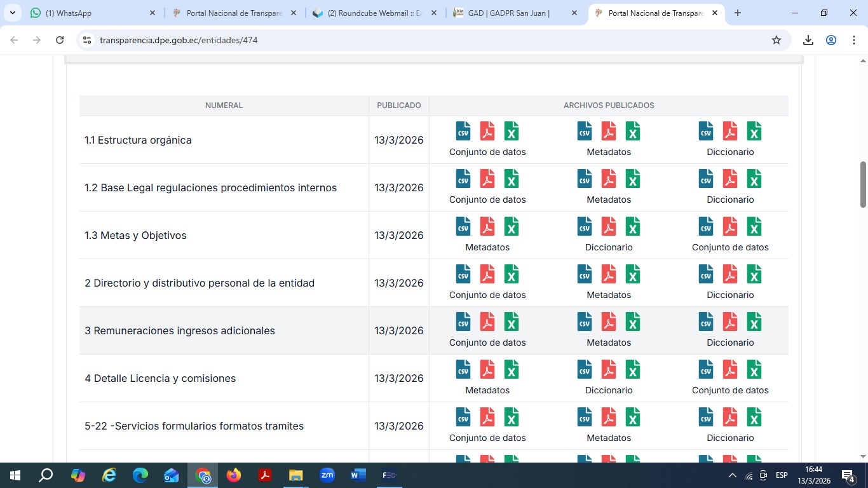Download Excel Metadatos for 5-22 Servicios formularios
The width and height of the screenshot is (868, 488).
pyautogui.click(x=633, y=417)
